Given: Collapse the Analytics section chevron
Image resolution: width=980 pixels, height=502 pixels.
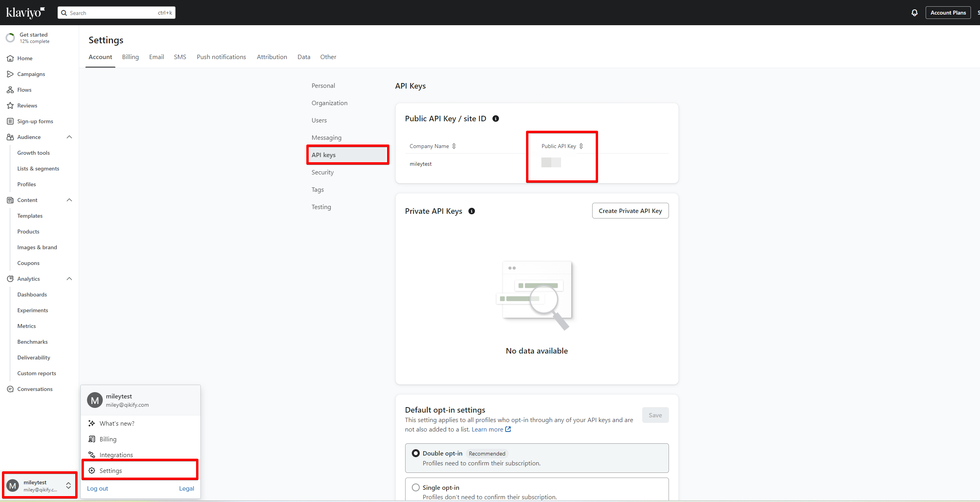Looking at the screenshot, I should pyautogui.click(x=69, y=279).
